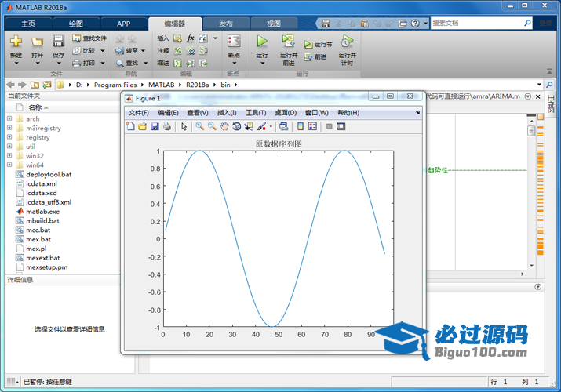Activate the Rotate 3D tool in Figure toolbar
This screenshot has height=392, width=561.
tap(236, 126)
